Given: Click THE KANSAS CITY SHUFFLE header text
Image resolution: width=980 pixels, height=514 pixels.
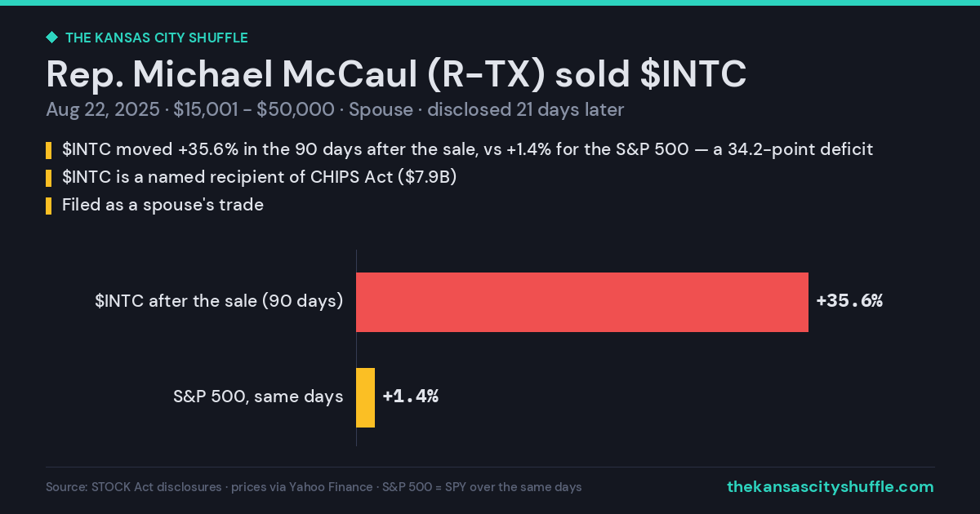Looking at the screenshot, I should pyautogui.click(x=156, y=38).
